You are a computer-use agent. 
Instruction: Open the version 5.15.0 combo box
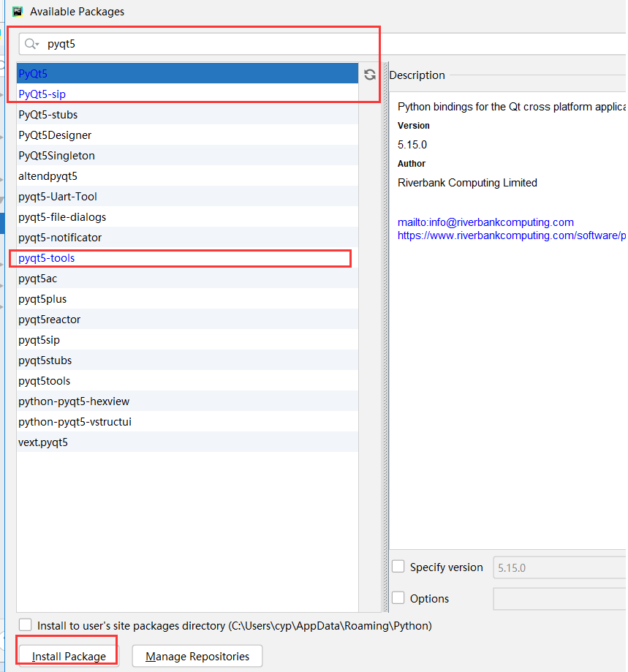[560, 567]
